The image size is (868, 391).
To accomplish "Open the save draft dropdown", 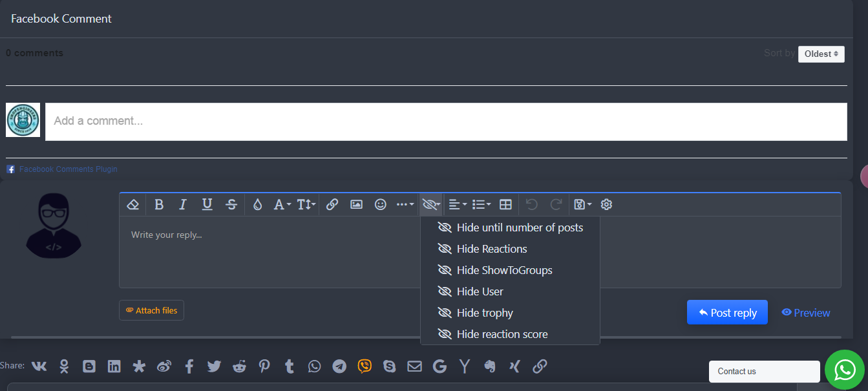I will 582,204.
